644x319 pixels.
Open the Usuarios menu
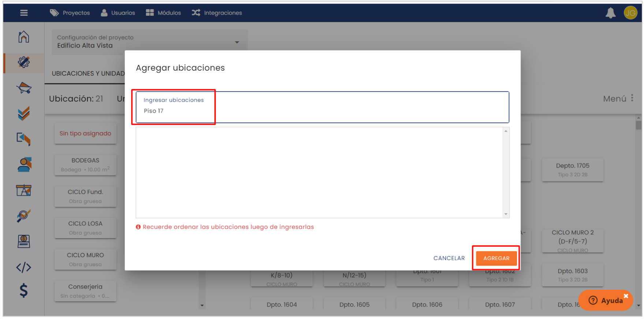(118, 13)
